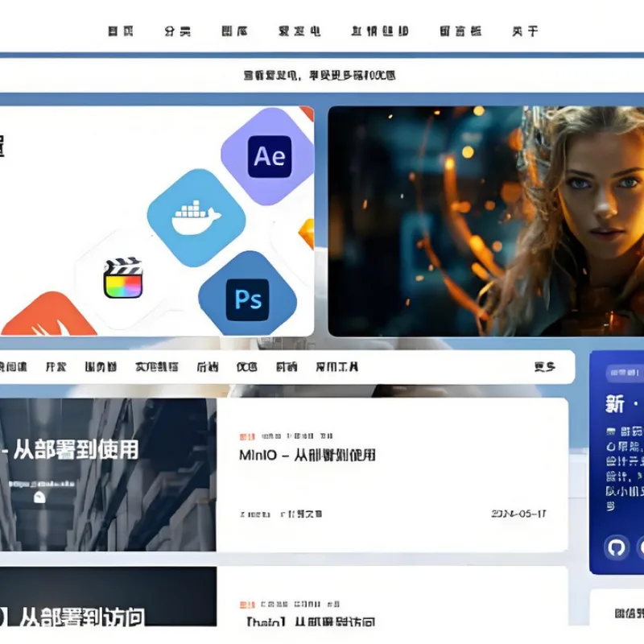
Task: Open the GitHub icon in sidebar card
Action: click(617, 547)
